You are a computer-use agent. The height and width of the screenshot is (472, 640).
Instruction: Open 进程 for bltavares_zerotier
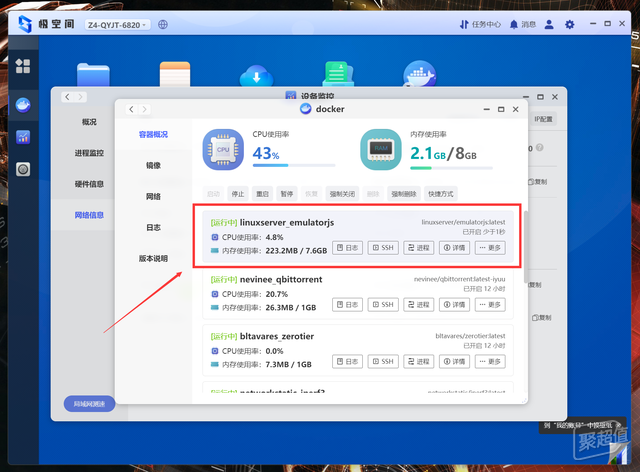click(x=419, y=361)
